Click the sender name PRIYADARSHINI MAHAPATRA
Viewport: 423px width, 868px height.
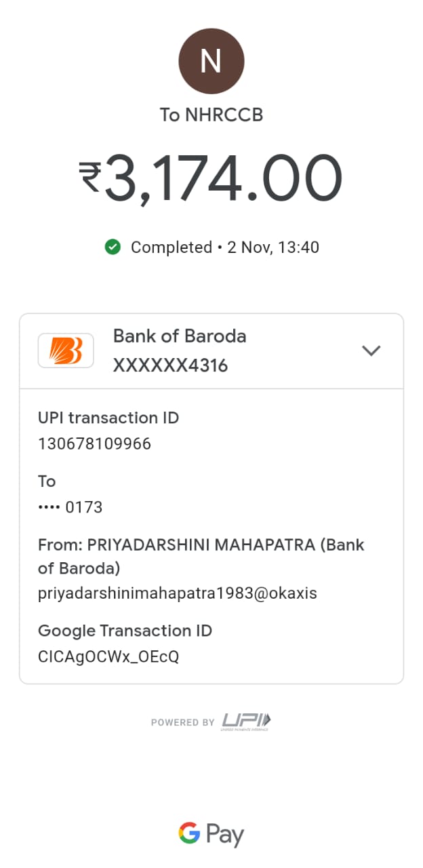click(201, 545)
